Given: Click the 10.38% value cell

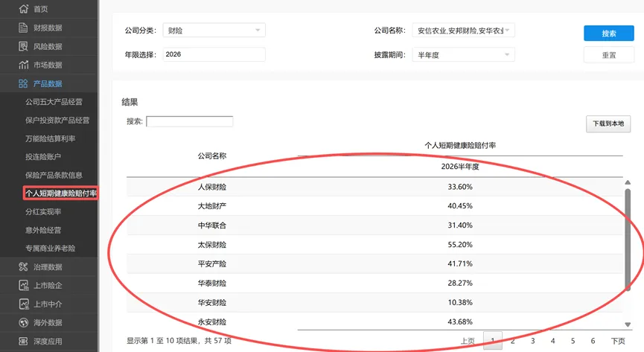Looking at the screenshot, I should (x=460, y=302).
